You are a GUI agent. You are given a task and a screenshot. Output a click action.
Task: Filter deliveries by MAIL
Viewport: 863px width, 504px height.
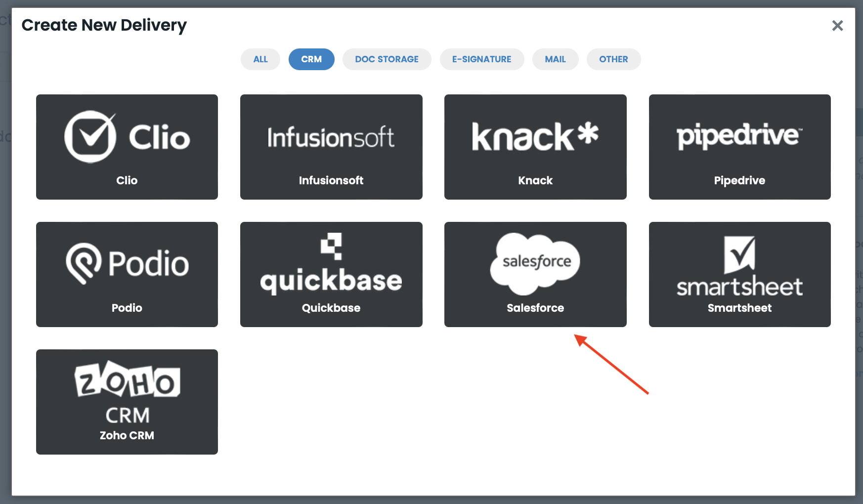point(555,59)
